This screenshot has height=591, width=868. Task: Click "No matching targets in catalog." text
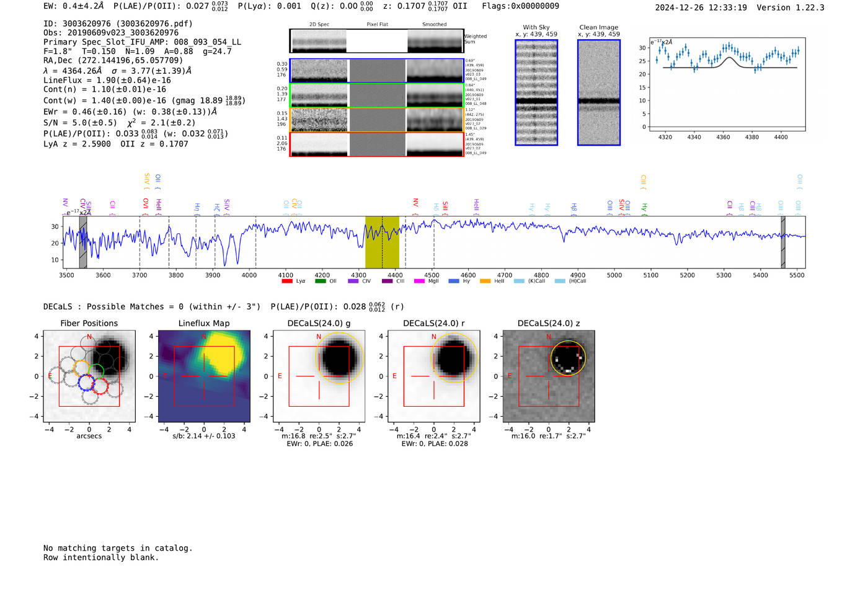(118, 548)
